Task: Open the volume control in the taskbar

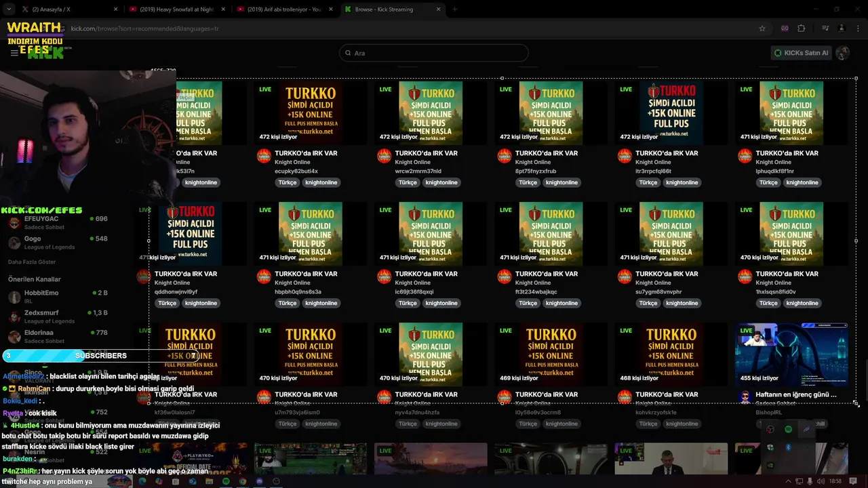Action: [821, 481]
